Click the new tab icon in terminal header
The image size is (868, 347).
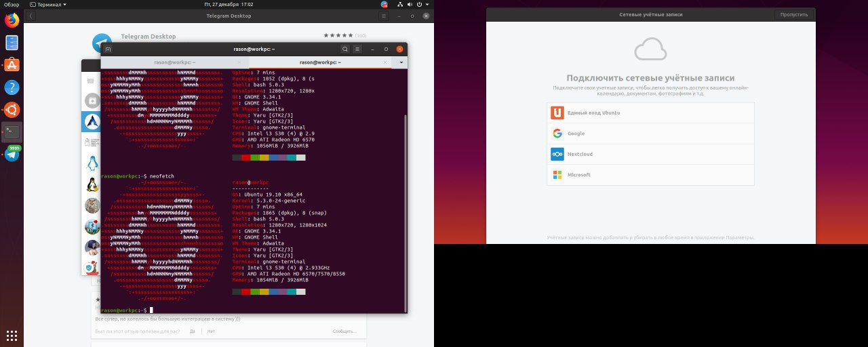(108, 49)
